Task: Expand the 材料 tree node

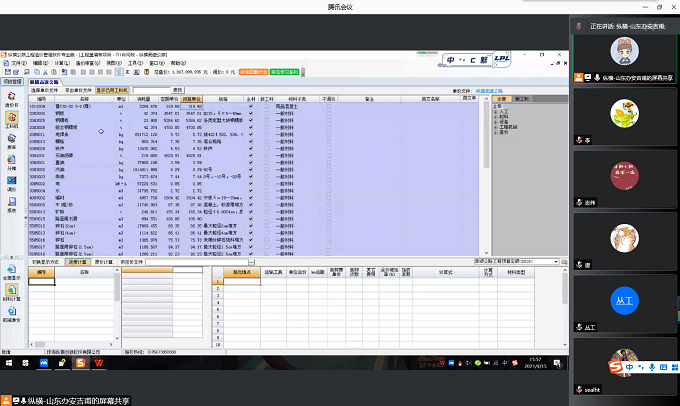Action: [496, 117]
